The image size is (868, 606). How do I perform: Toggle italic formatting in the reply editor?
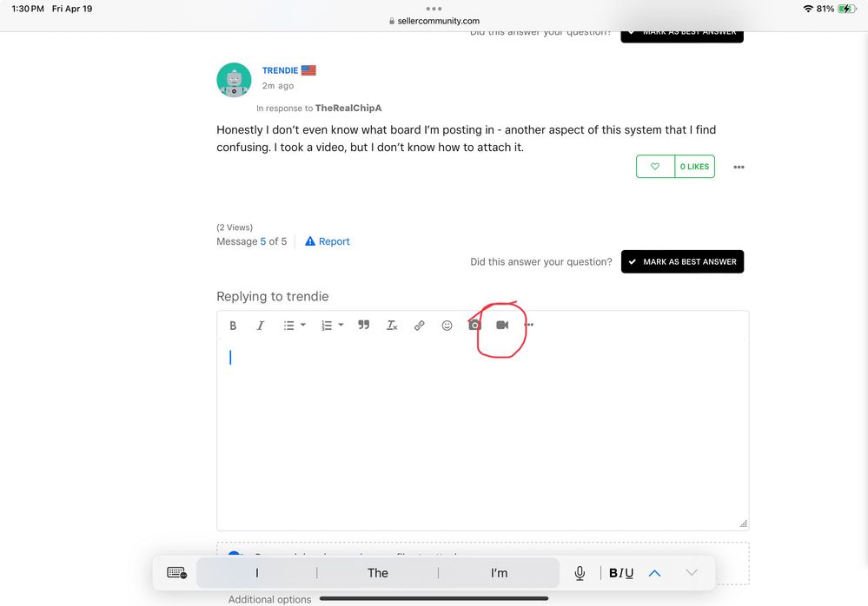[x=260, y=326]
